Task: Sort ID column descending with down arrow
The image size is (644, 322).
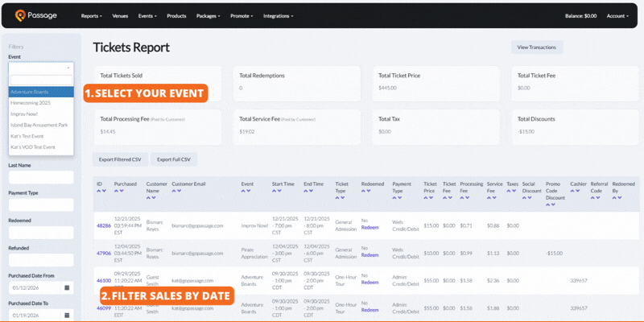Action: tap(104, 191)
